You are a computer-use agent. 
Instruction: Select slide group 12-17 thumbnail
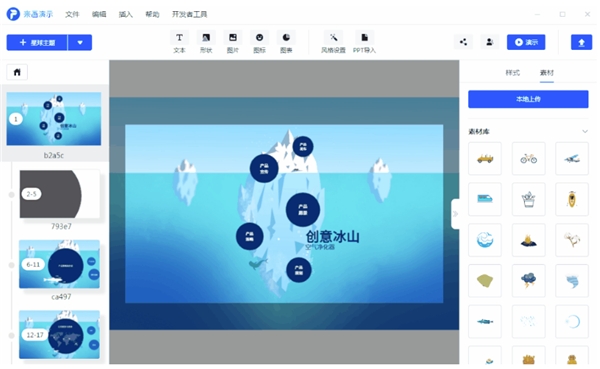(59, 335)
